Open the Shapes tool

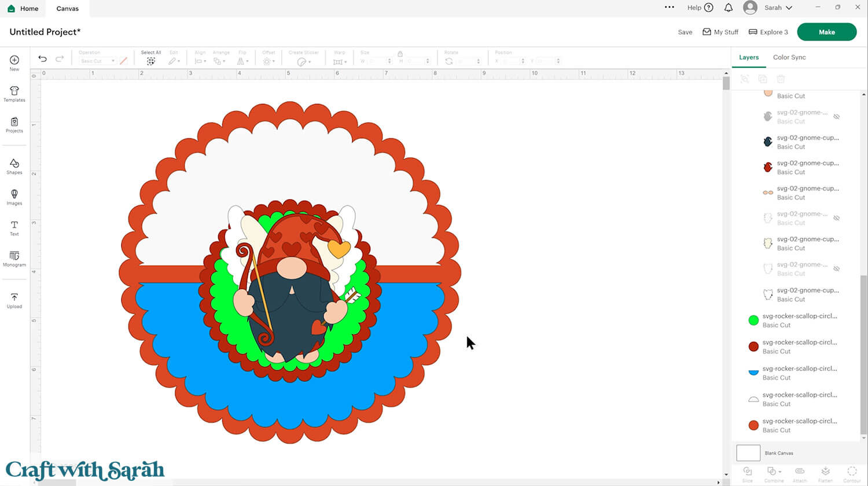(x=14, y=166)
